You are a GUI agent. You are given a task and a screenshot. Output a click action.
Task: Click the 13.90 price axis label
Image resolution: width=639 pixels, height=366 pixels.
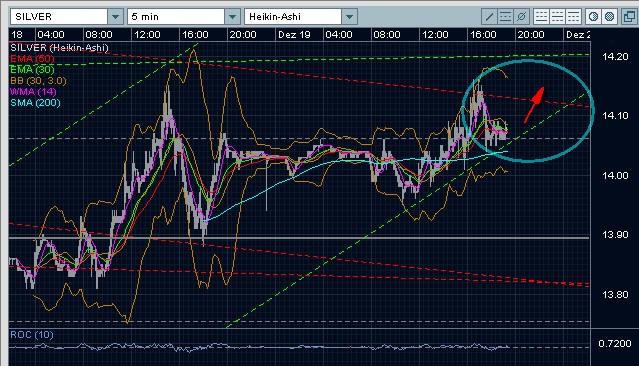(x=615, y=235)
